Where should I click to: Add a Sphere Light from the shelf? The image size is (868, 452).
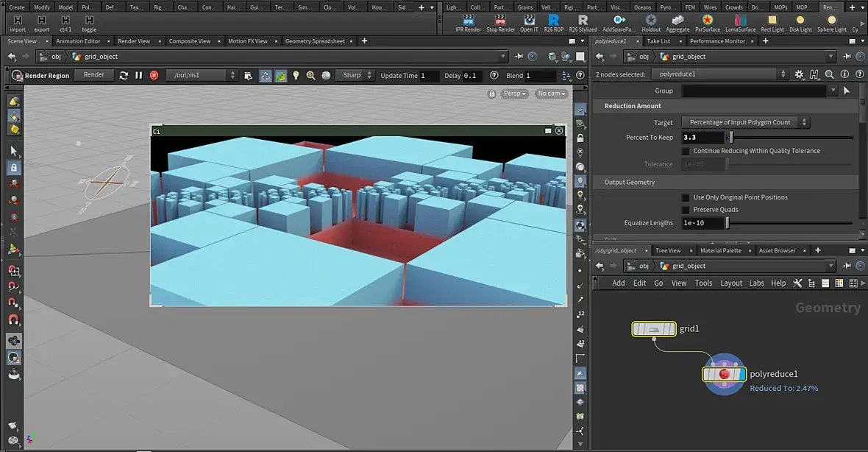tap(831, 23)
